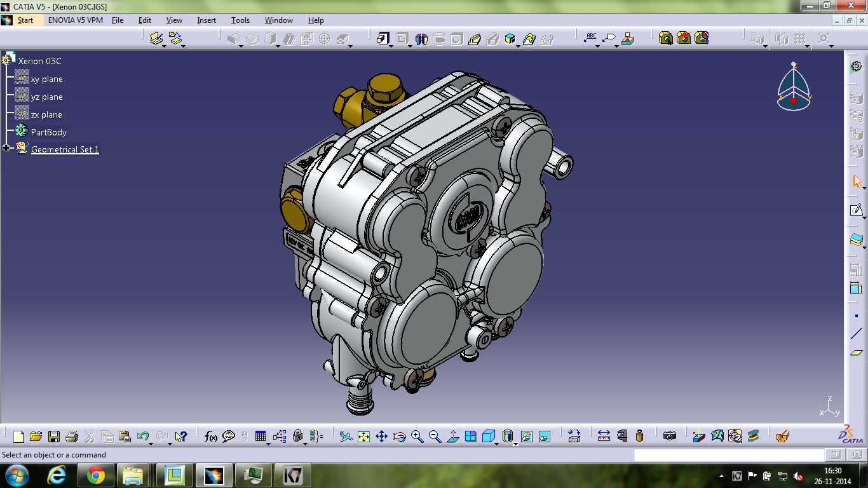The height and width of the screenshot is (488, 868).
Task: Click the command input field in status bar
Action: click(x=729, y=455)
